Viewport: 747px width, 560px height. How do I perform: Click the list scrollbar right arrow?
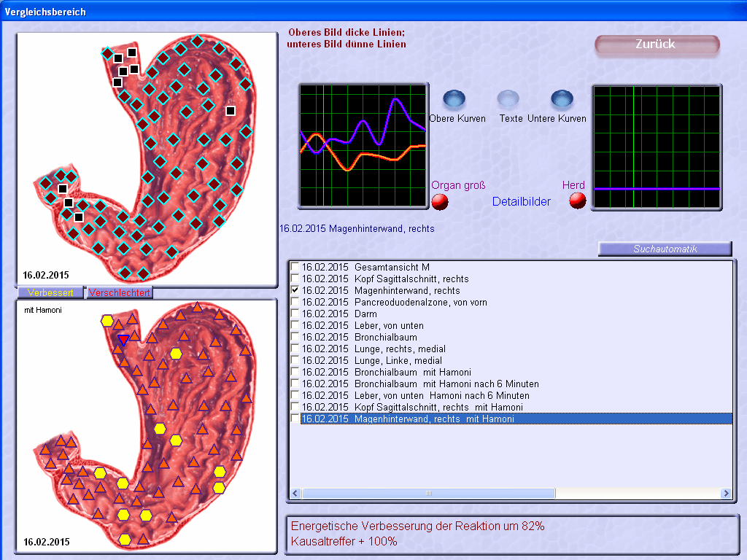tap(726, 494)
